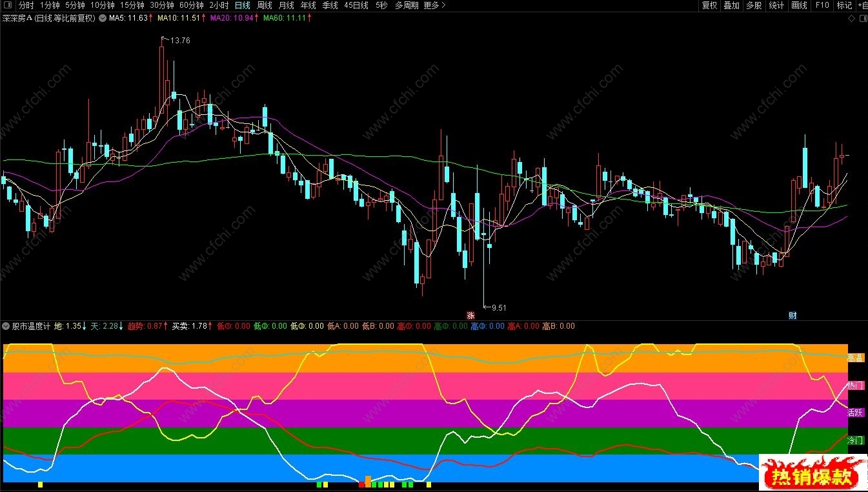
Task: Click the 高B: 0.00 indicator value
Action: [558, 326]
